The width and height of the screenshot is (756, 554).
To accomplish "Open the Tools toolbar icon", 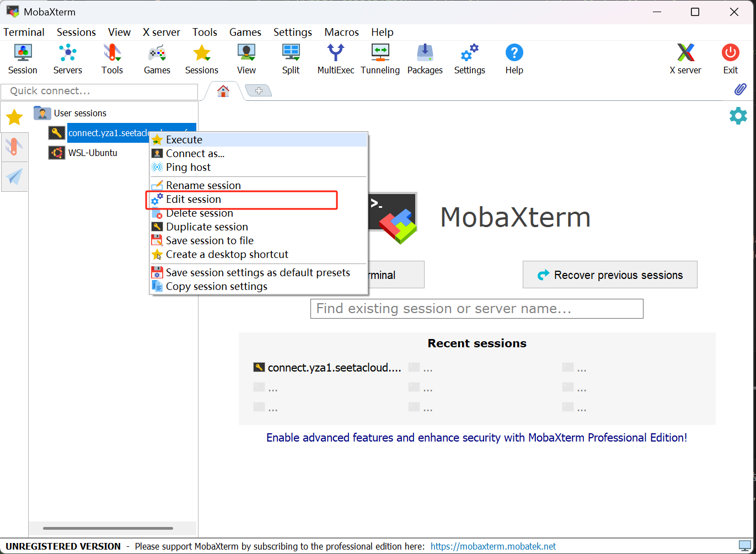I will [112, 59].
